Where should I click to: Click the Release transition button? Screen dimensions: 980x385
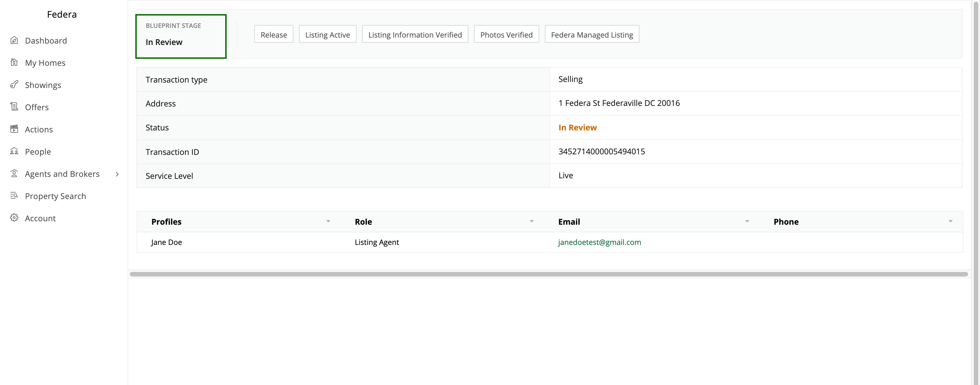pyautogui.click(x=273, y=34)
